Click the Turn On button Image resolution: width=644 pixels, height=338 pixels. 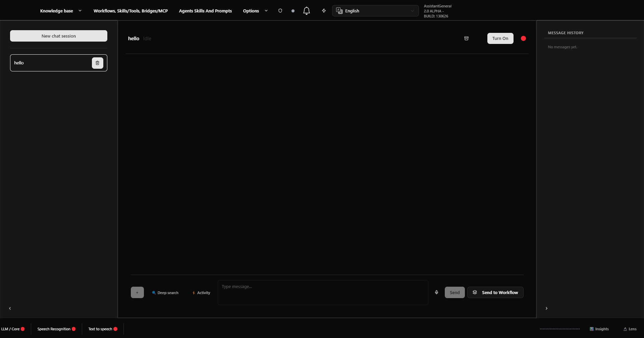click(x=500, y=38)
